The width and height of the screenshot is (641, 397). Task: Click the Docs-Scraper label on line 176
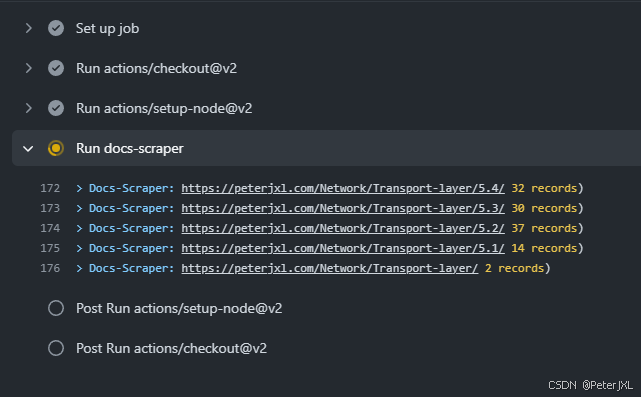click(x=132, y=268)
